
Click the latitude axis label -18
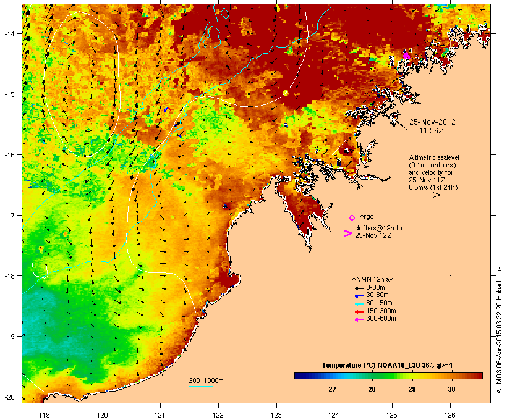pos(9,275)
